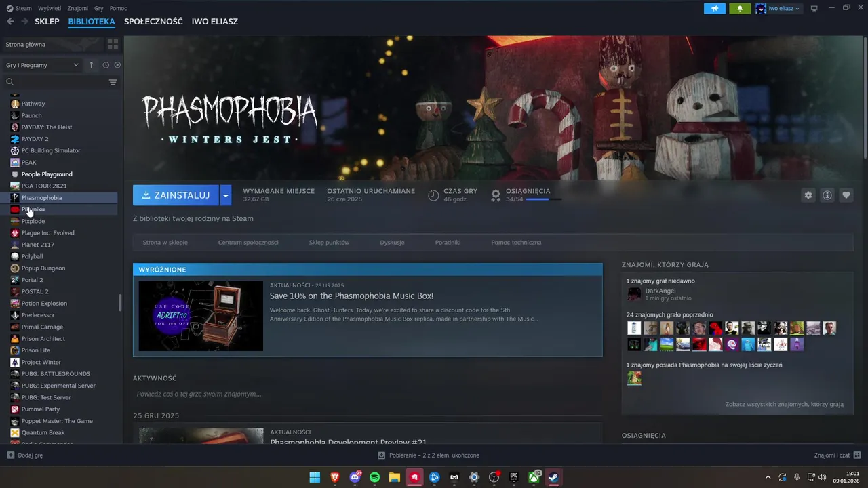This screenshot has height=488, width=868.
Task: Open the Windows Start button
Action: click(x=315, y=477)
